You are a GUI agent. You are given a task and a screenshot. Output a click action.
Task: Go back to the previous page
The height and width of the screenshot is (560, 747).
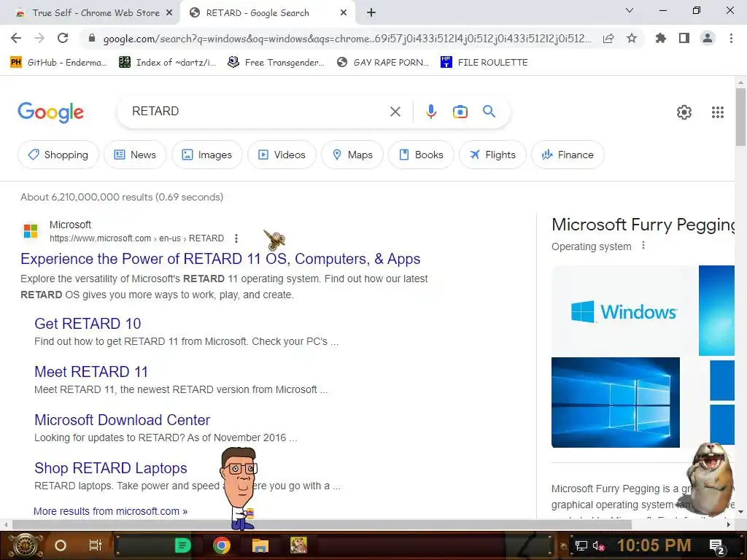coord(16,38)
